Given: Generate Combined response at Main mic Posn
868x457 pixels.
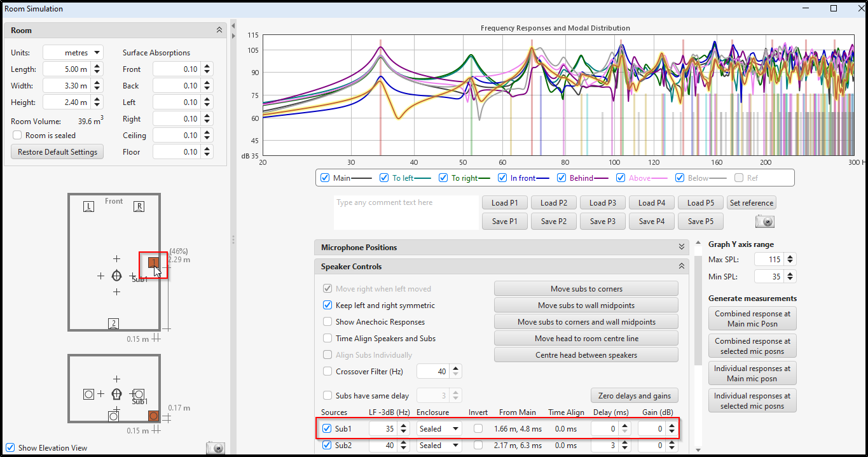Looking at the screenshot, I should 752,318.
